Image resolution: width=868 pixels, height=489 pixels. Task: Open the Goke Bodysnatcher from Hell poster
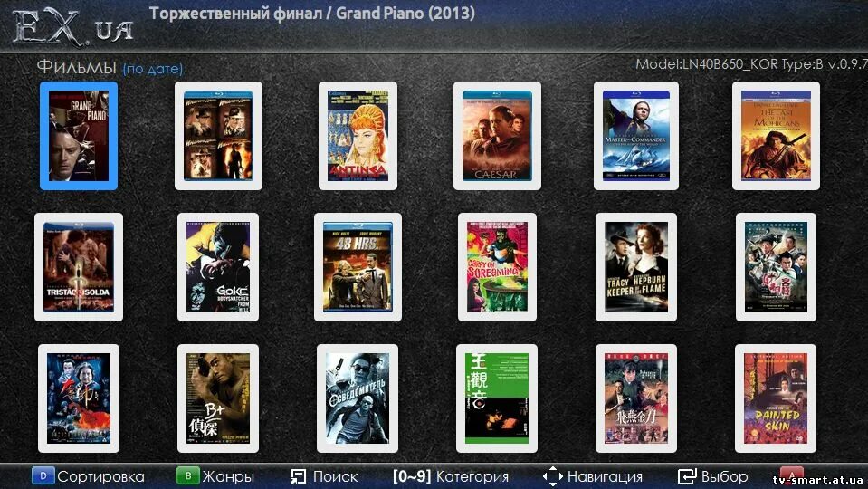(218, 267)
